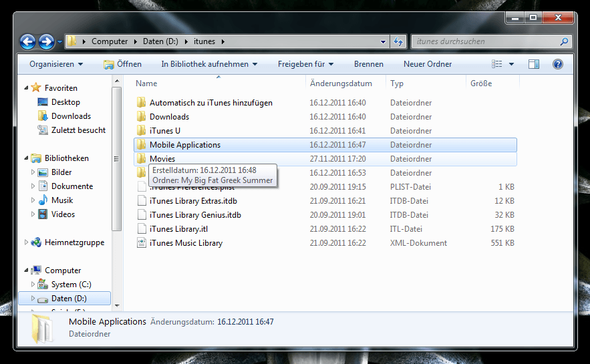The image size is (590, 364).
Task: Select the Musik library icon
Action: 43,200
